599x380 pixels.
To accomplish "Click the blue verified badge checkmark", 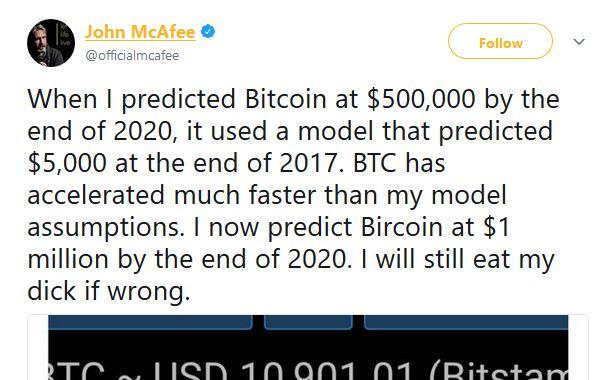I will click(x=208, y=32).
